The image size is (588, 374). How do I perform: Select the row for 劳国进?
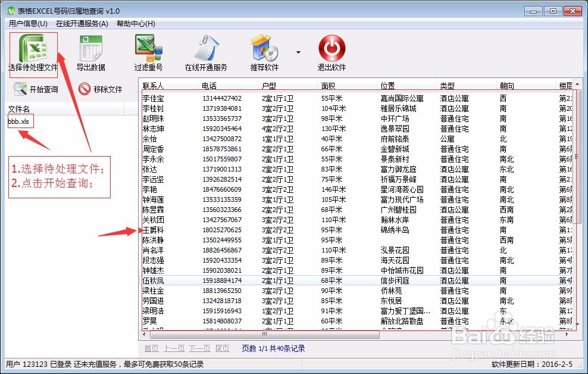356,301
